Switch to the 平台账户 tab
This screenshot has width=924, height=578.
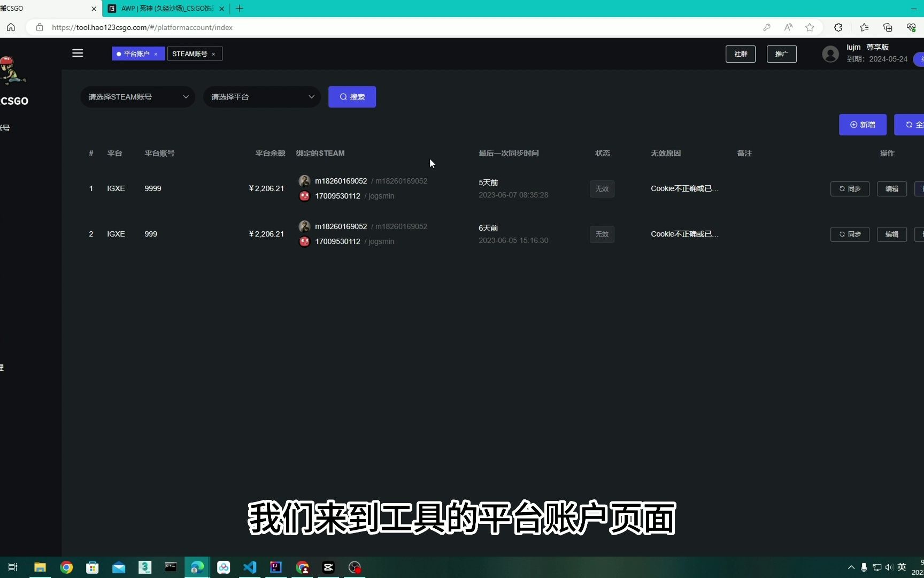pos(136,54)
